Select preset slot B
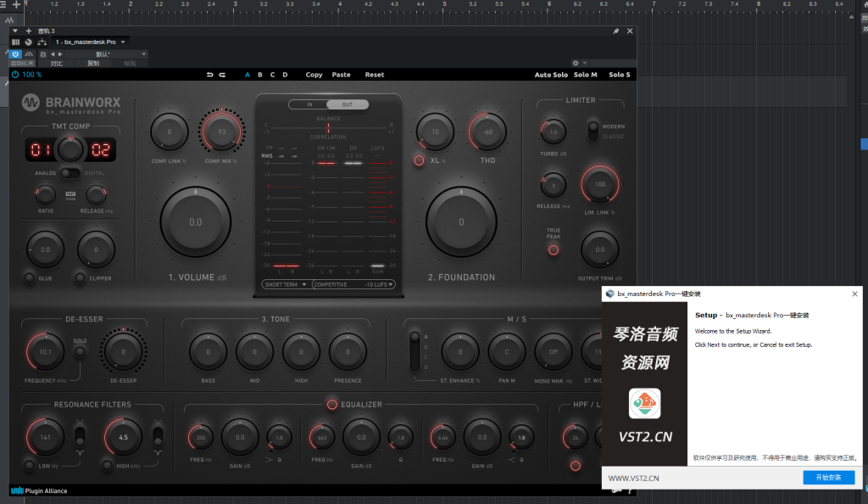 (259, 75)
